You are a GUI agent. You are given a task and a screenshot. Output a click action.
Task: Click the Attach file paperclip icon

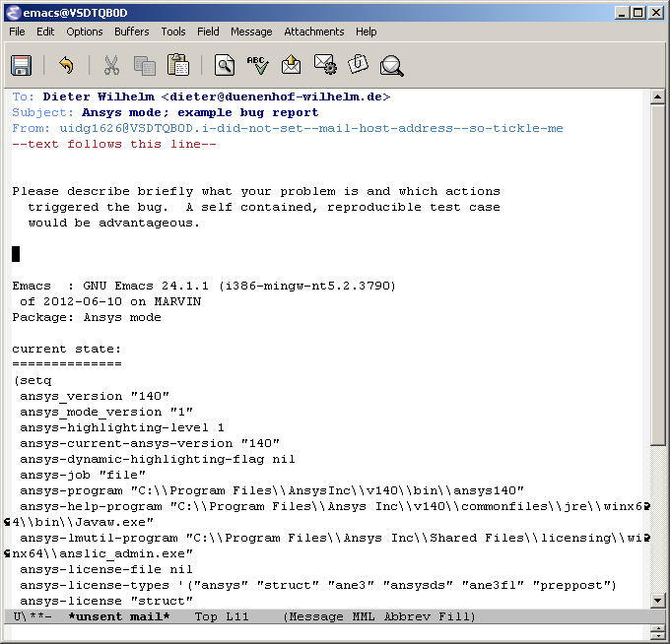tap(358, 64)
